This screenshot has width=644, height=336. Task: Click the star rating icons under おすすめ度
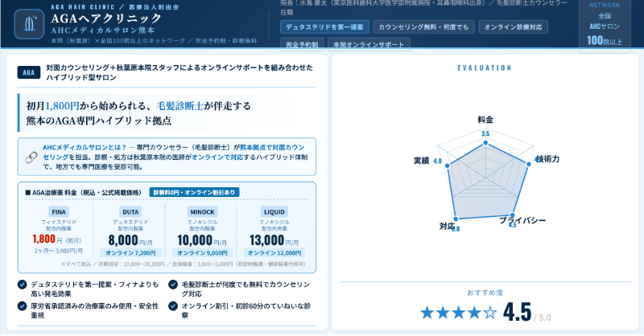[x=456, y=312]
